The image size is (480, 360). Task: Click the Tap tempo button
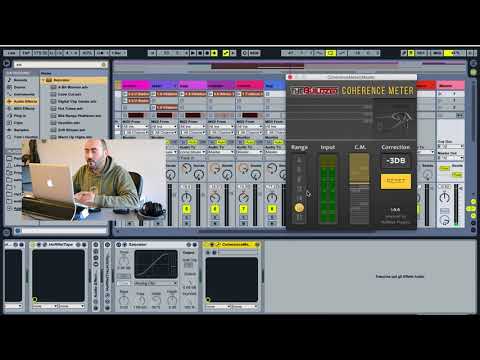coord(26,53)
